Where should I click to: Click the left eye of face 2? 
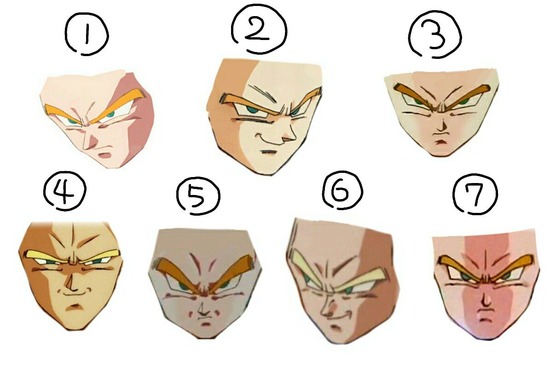[250, 110]
